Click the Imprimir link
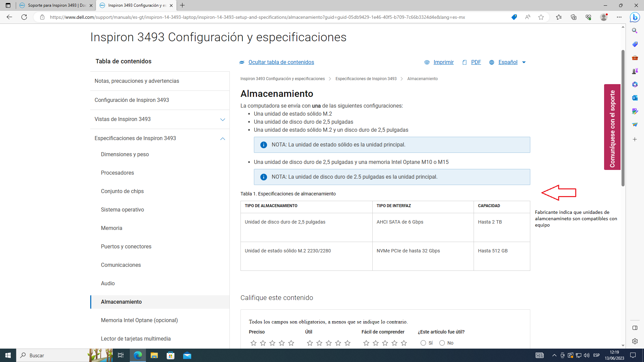Screen dimensions: 644x362 (443, 62)
